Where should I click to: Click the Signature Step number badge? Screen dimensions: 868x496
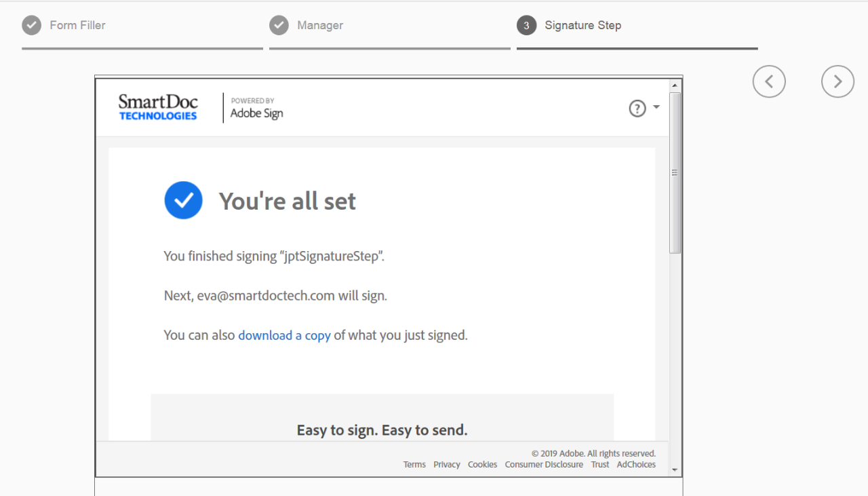point(526,25)
